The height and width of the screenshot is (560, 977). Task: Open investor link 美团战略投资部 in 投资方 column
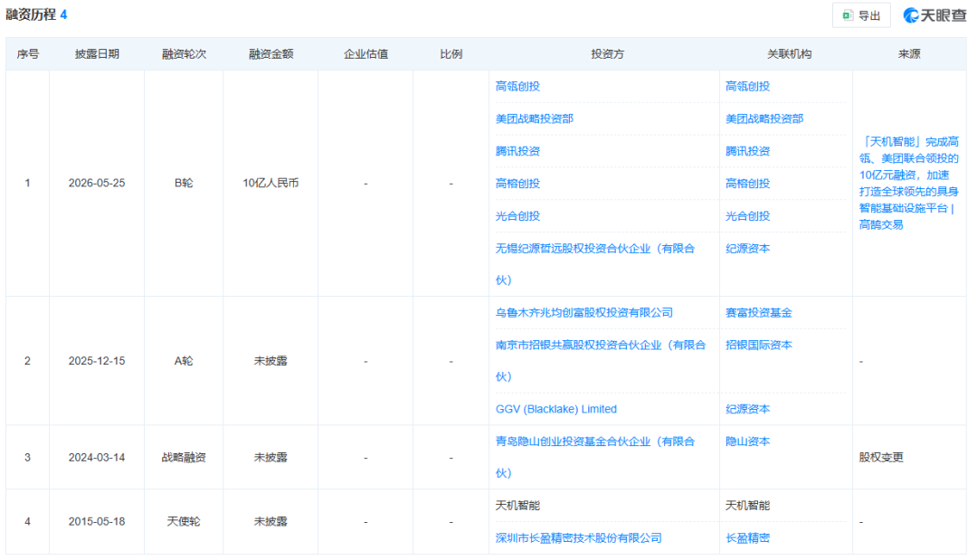534,119
